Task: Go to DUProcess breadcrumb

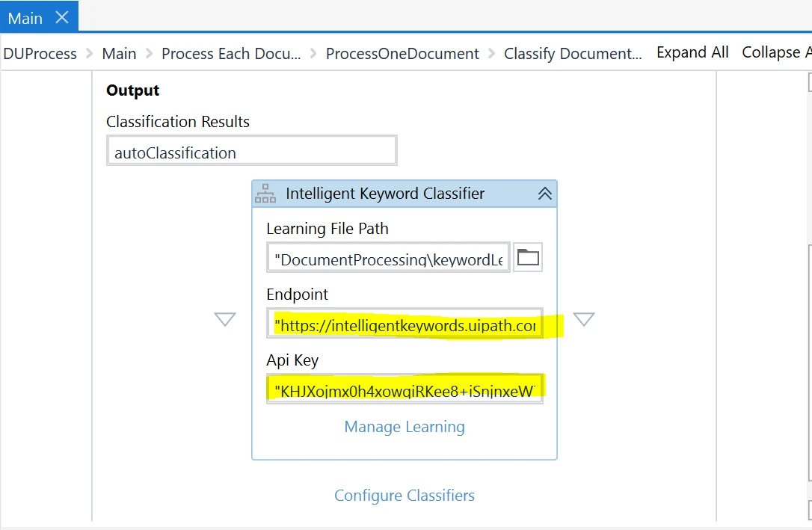Action: coord(40,53)
